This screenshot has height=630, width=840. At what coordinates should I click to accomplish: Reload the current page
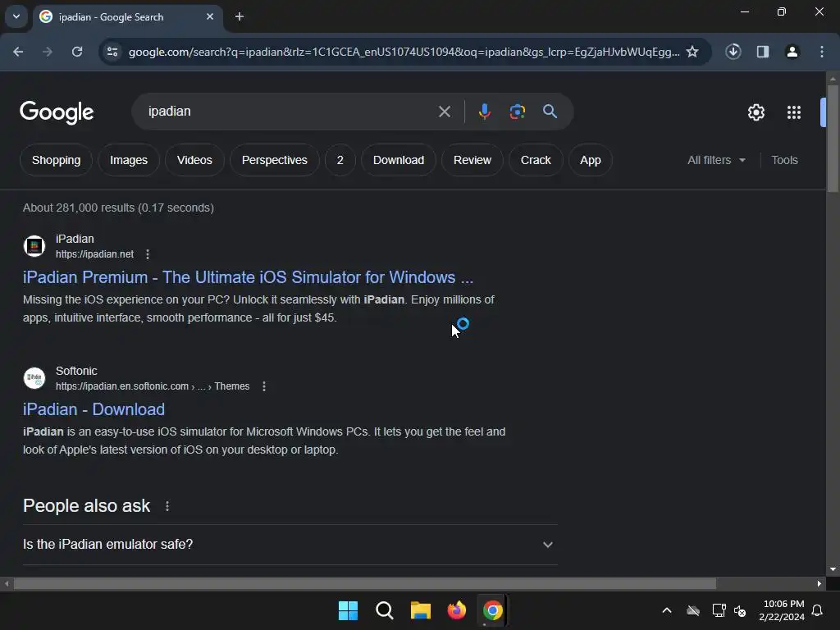click(x=77, y=52)
